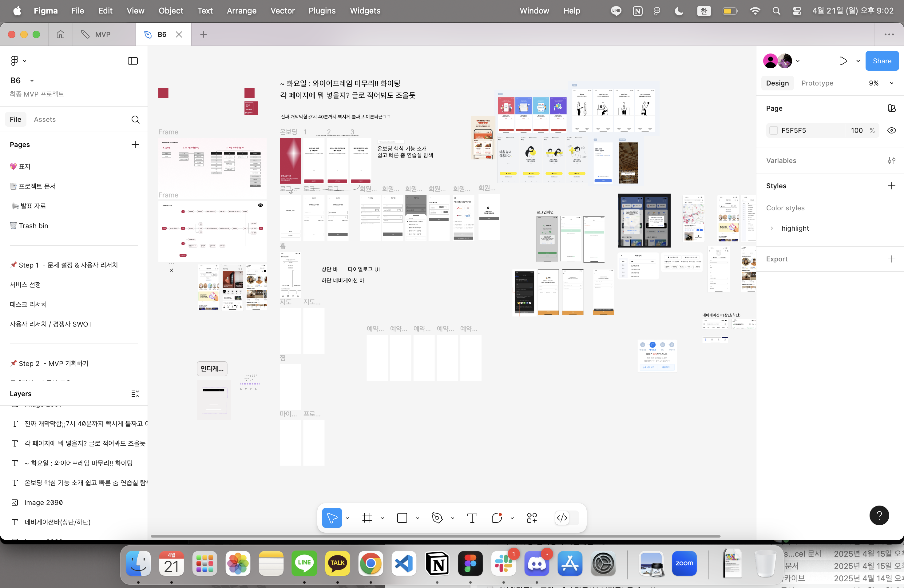This screenshot has height=588, width=904.
Task: Open the Actions components tool
Action: pos(532,518)
